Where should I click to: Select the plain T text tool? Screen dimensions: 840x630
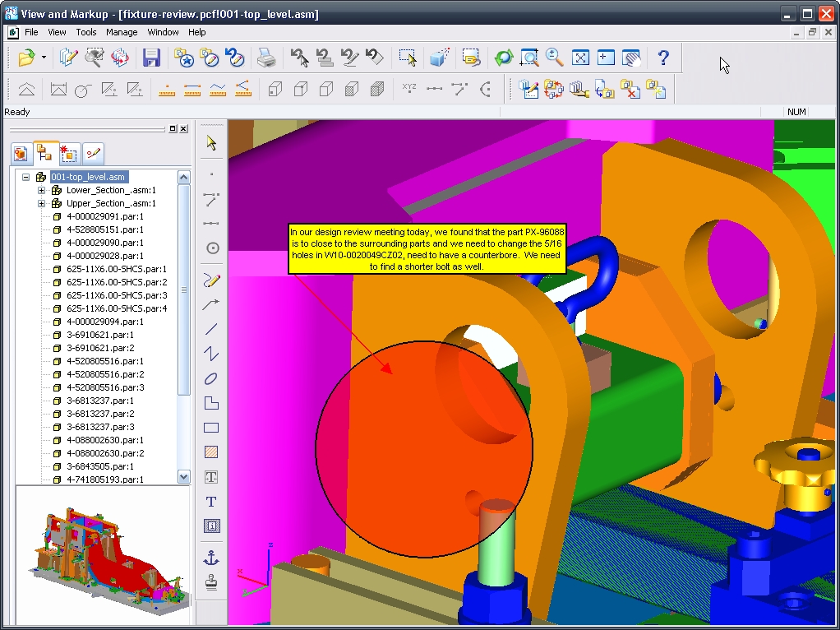tap(211, 502)
